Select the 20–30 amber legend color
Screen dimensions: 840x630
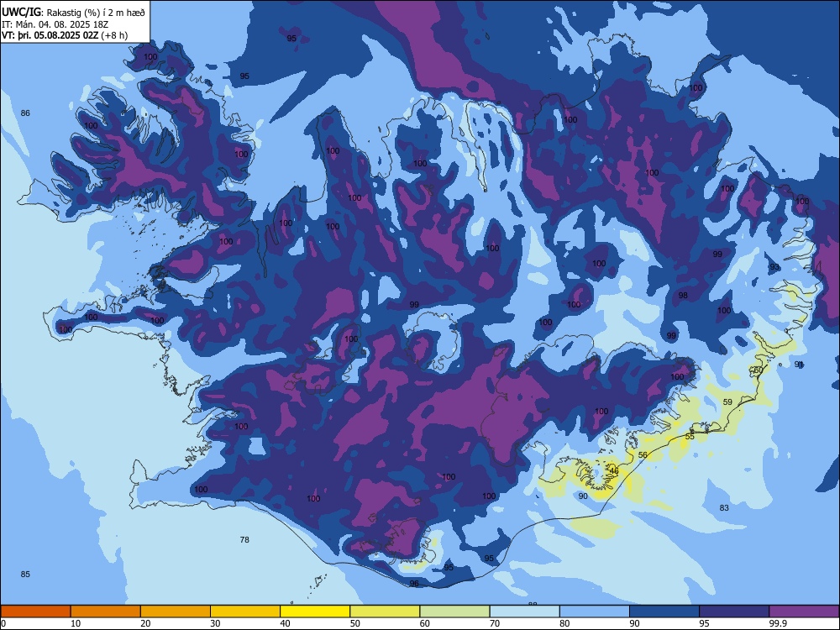[x=176, y=612]
